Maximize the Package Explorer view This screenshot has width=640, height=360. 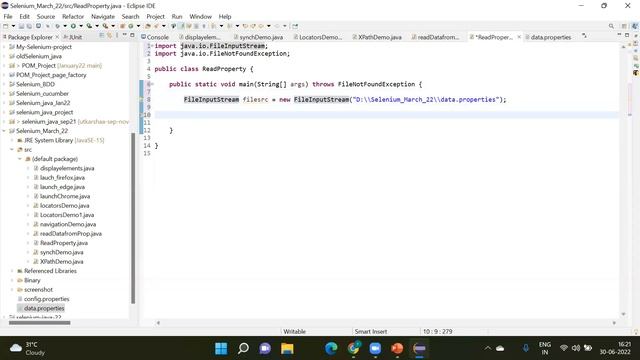click(132, 36)
